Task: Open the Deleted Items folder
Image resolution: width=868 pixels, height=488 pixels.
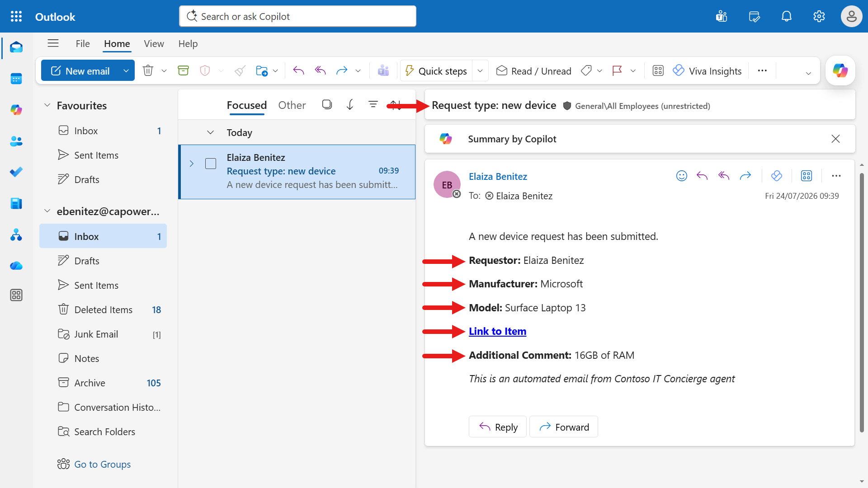Action: click(x=103, y=310)
